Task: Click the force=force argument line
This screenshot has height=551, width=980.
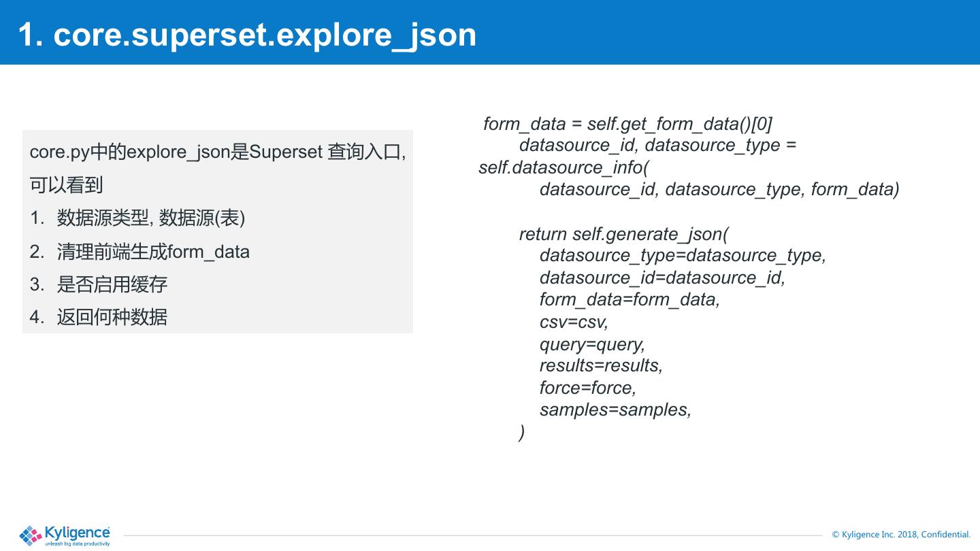Action: tap(587, 388)
